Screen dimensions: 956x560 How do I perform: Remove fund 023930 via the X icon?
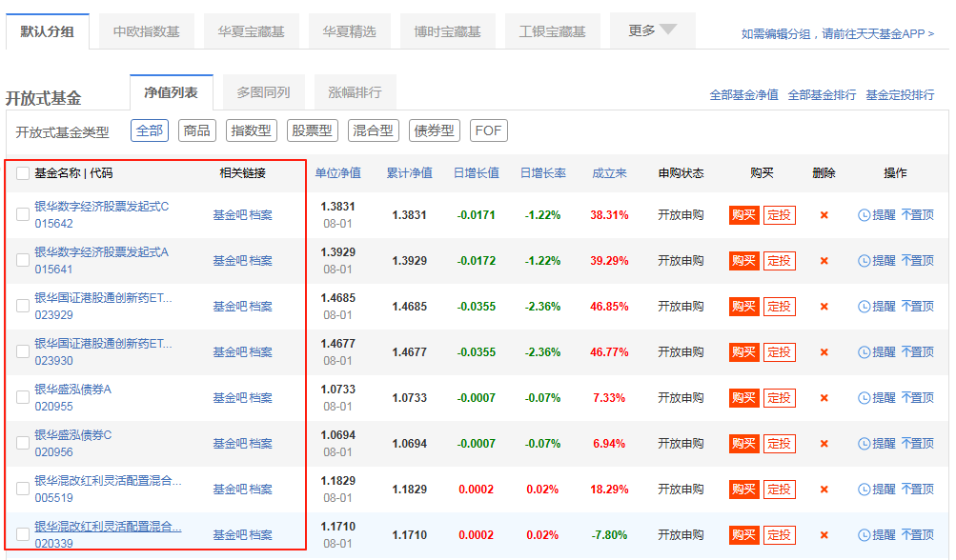pos(824,352)
